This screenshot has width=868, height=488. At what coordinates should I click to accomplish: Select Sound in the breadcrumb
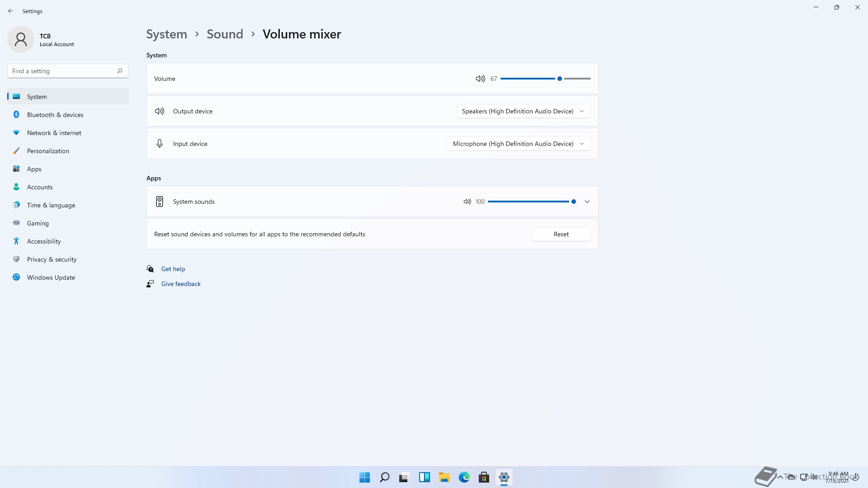(225, 34)
